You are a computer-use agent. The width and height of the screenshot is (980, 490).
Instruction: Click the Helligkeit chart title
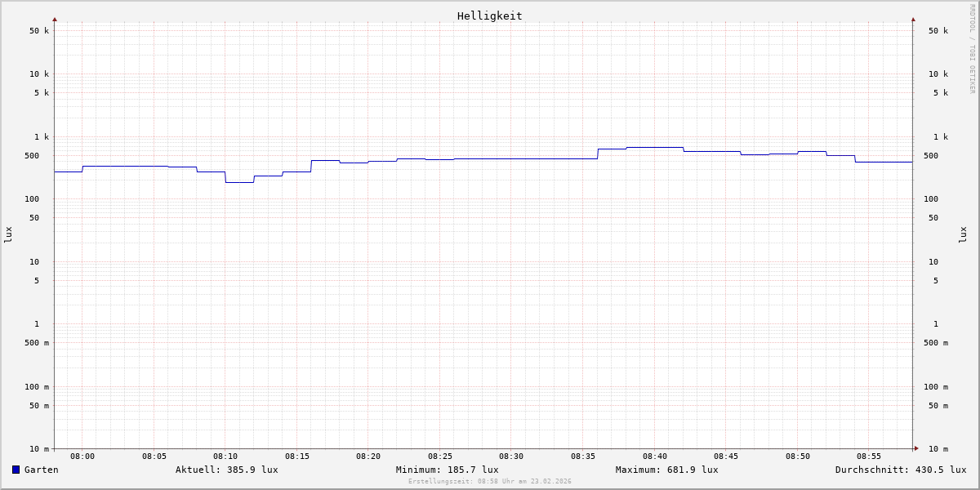[x=489, y=16]
